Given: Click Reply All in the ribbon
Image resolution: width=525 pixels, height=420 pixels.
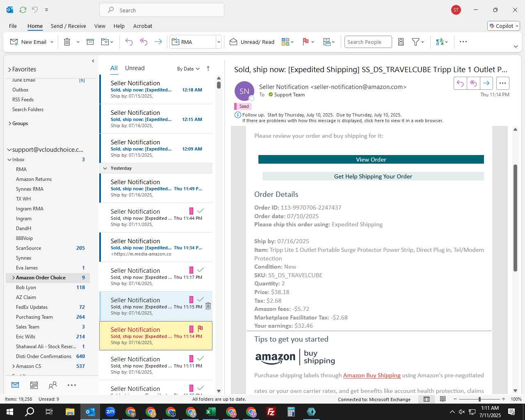Looking at the screenshot, I should [x=144, y=42].
